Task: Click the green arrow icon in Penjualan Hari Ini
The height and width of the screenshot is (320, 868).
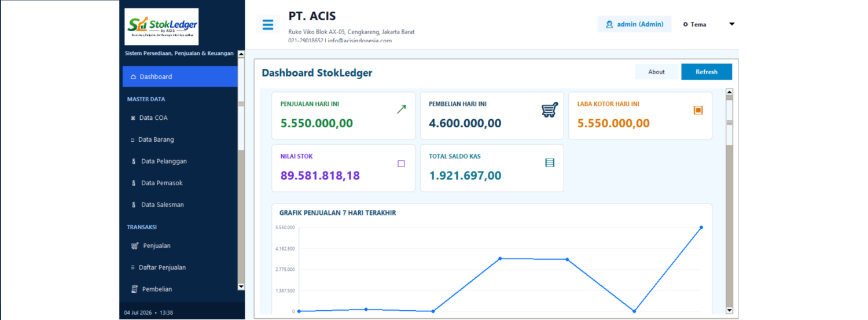Action: [x=401, y=109]
